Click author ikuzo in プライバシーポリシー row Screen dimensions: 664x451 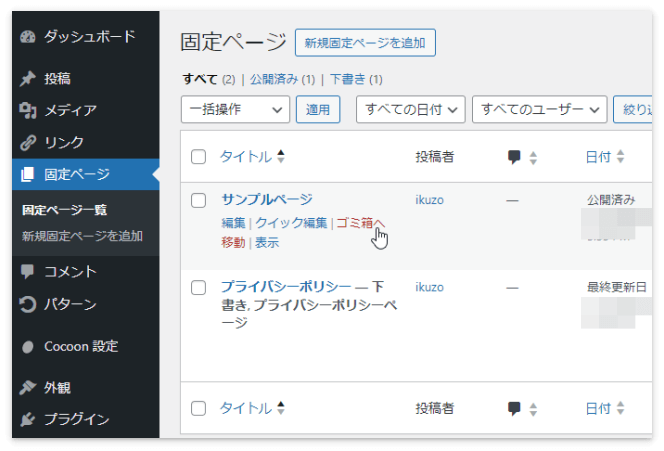[x=429, y=287]
